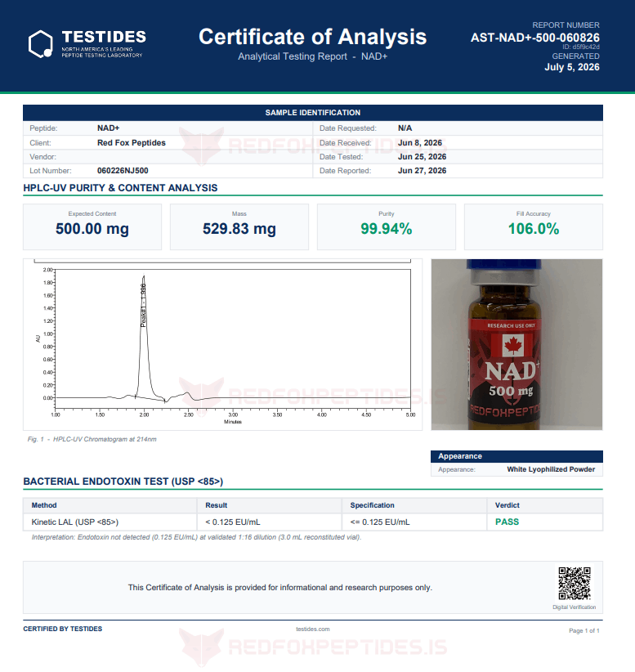Viewport: 635px width, 672px height.
Task: Click 'NORTH AMERICA'S LEADING PEPTIDE TESTING LABORATORY' tagline
Action: 101,52
